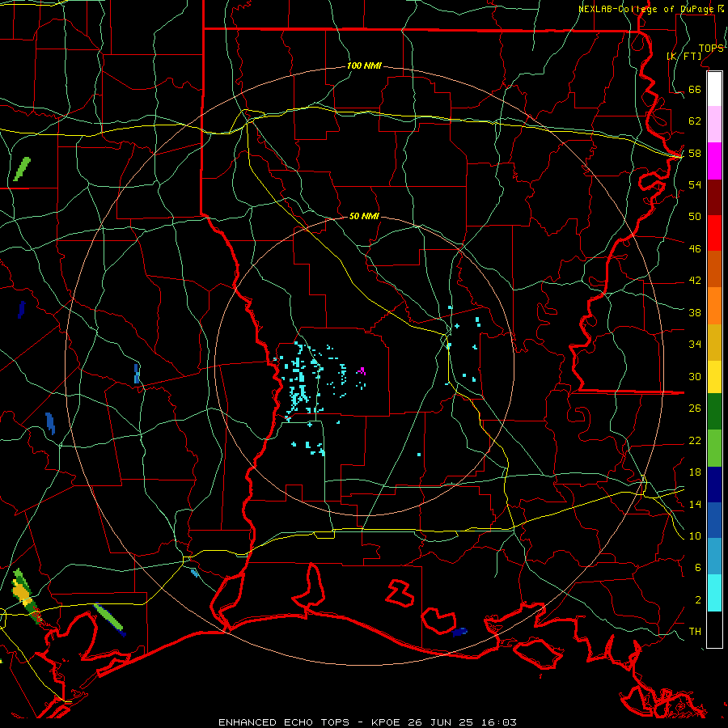Click the green diagonal echo near the southwest bay
This screenshot has width=728, height=728.
pos(109,619)
